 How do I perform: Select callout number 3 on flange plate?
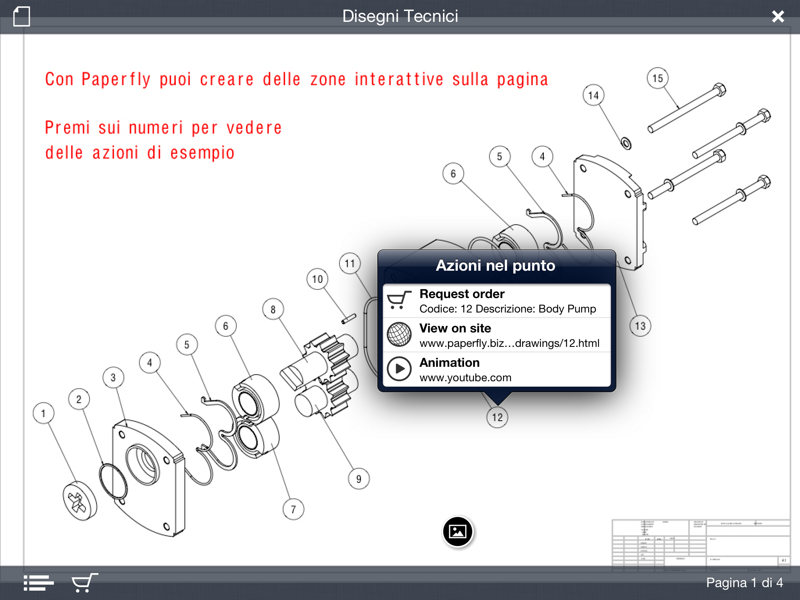pos(113,378)
